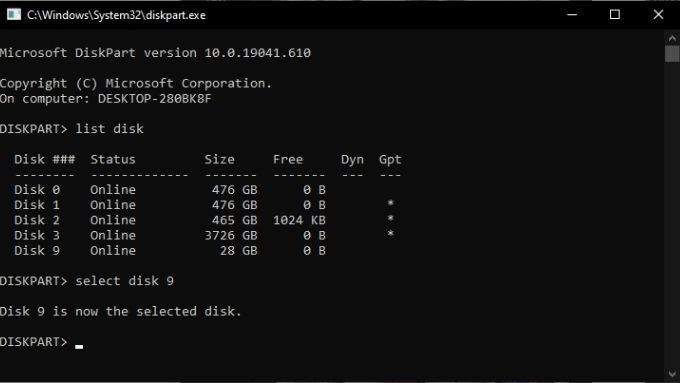Click the scrollbar up arrow
680x383 pixels.
pyautogui.click(x=672, y=39)
